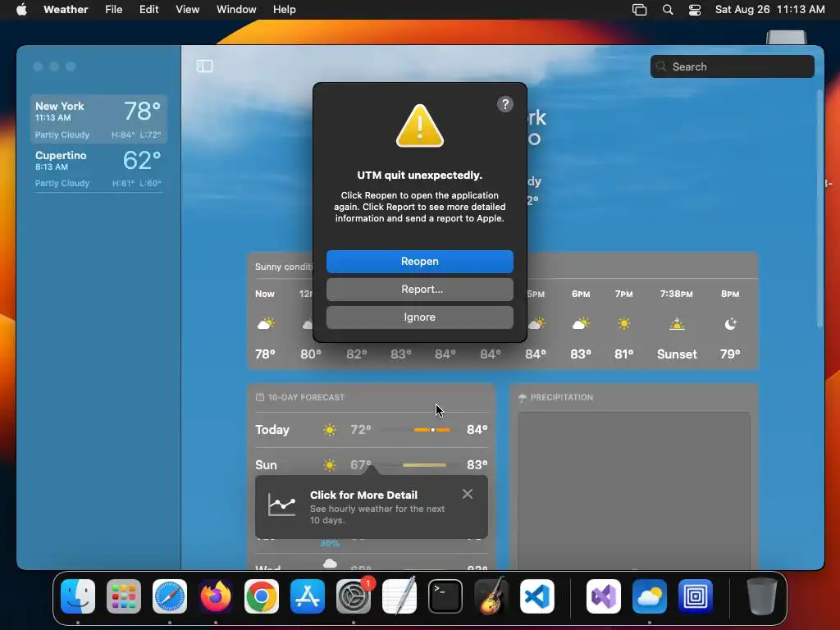This screenshot has height=630, width=840.
Task: Open Visual Studio from the Dock
Action: click(x=604, y=596)
